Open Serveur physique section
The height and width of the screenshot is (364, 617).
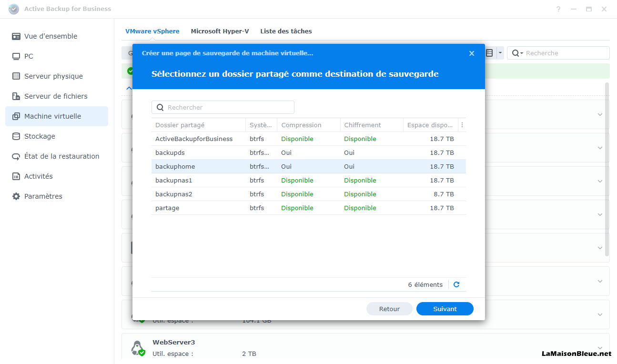click(57, 76)
